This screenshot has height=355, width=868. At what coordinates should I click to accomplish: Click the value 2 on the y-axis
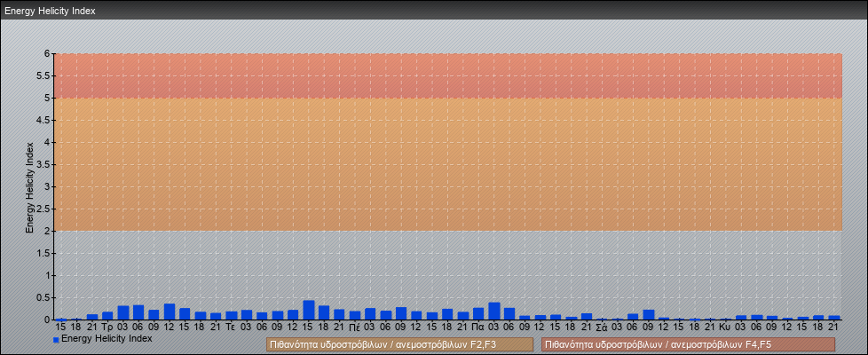(x=47, y=231)
